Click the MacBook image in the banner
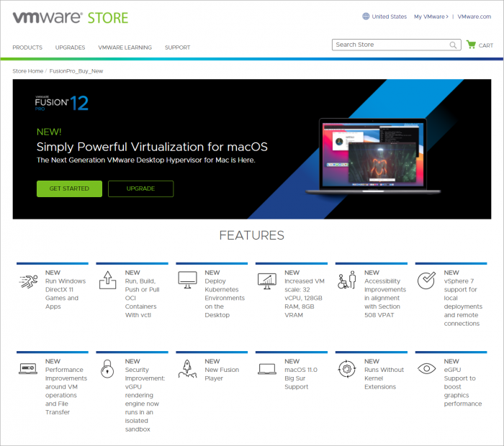 [373, 156]
